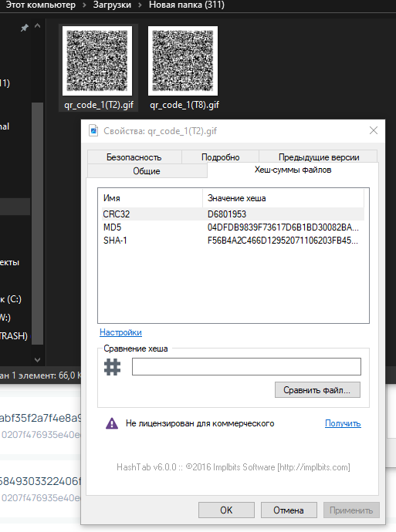Click Этот компьютер in the breadcrumb path
396x532 pixels.
tap(40, 5)
